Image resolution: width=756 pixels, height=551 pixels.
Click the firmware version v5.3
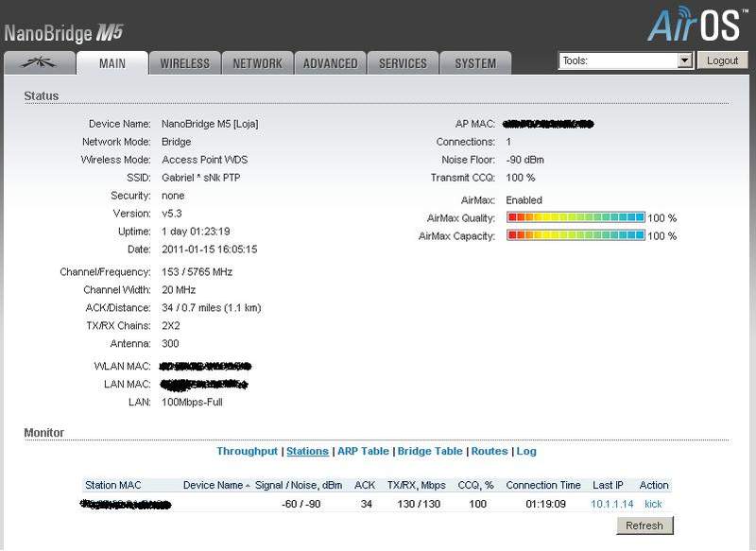tap(172, 214)
